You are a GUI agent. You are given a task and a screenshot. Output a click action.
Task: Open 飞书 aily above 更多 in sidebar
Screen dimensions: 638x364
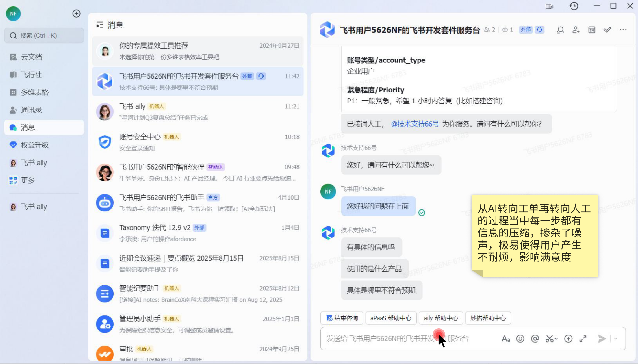[x=44, y=163]
